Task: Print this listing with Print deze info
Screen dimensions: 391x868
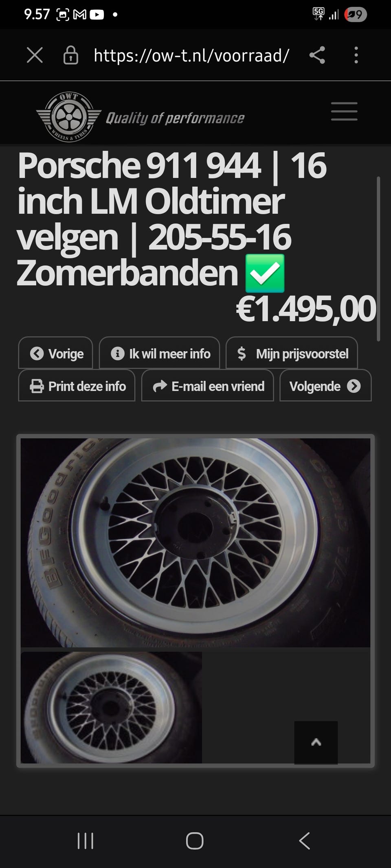Action: (77, 385)
